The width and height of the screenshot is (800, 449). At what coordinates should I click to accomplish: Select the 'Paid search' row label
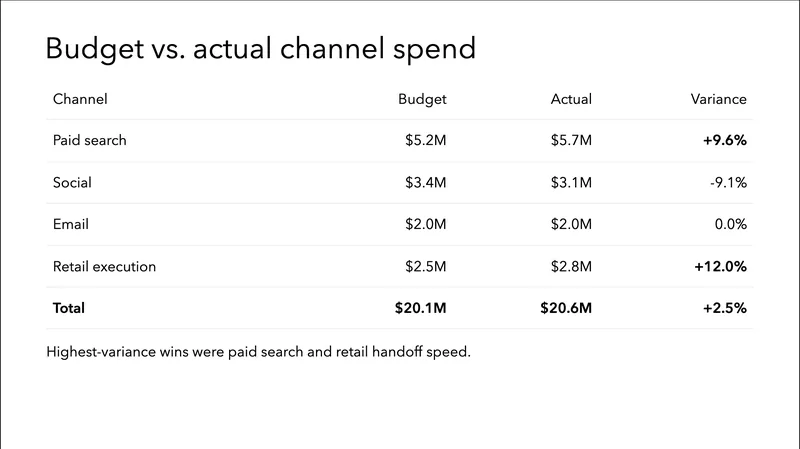coord(90,141)
